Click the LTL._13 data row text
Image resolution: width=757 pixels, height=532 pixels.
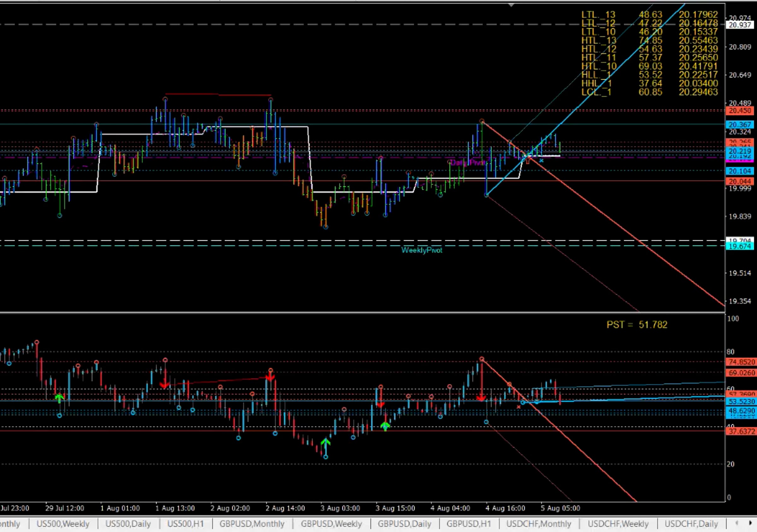(x=598, y=14)
